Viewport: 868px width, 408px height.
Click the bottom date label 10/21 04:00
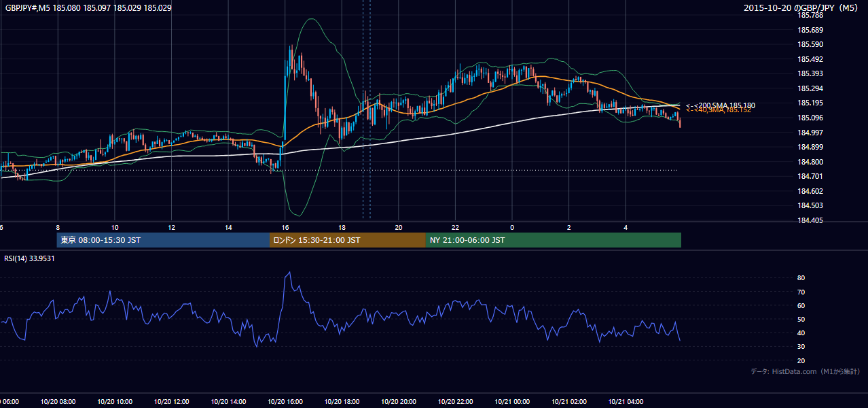(x=626, y=402)
